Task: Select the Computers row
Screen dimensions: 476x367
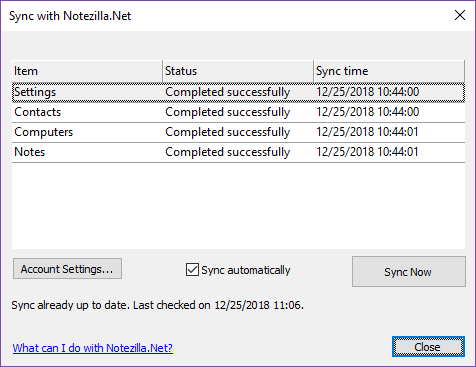Action: pos(238,132)
